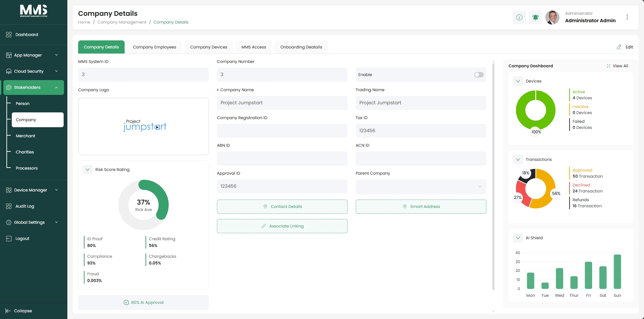
Task: Switch to Company Devices tab
Action: 209,47
